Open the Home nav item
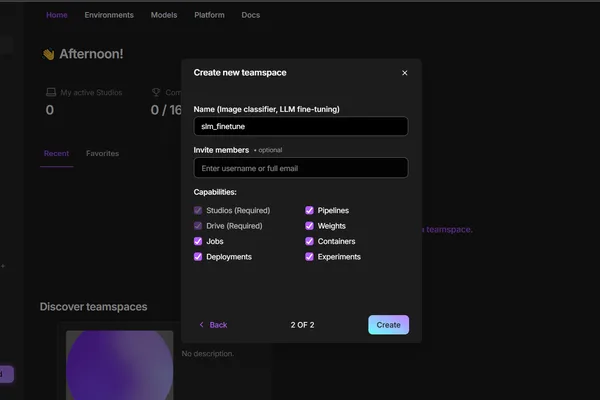Screen dimensions: 600x400 [x=57, y=15]
